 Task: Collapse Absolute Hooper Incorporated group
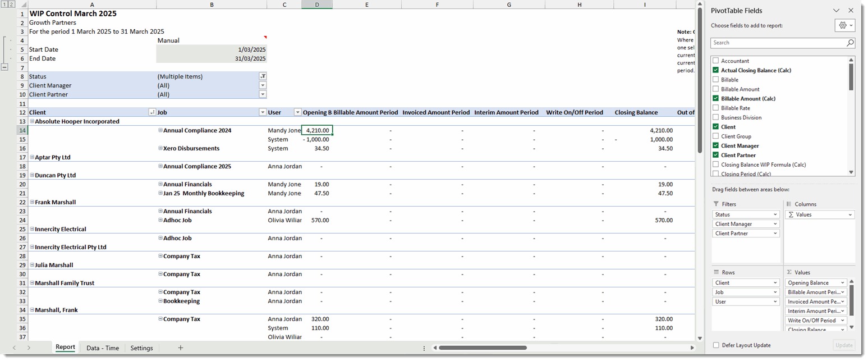click(x=32, y=121)
